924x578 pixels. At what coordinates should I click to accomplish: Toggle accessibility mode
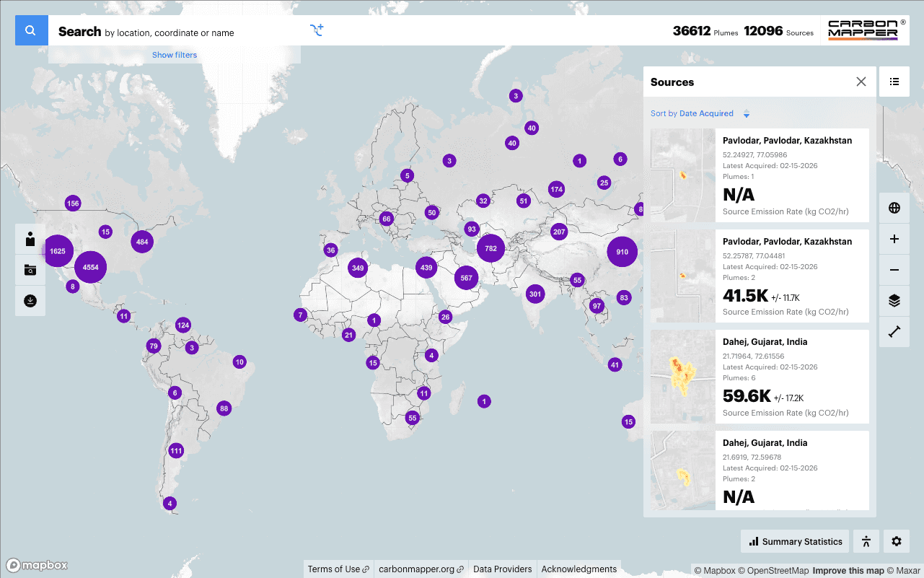(866, 541)
